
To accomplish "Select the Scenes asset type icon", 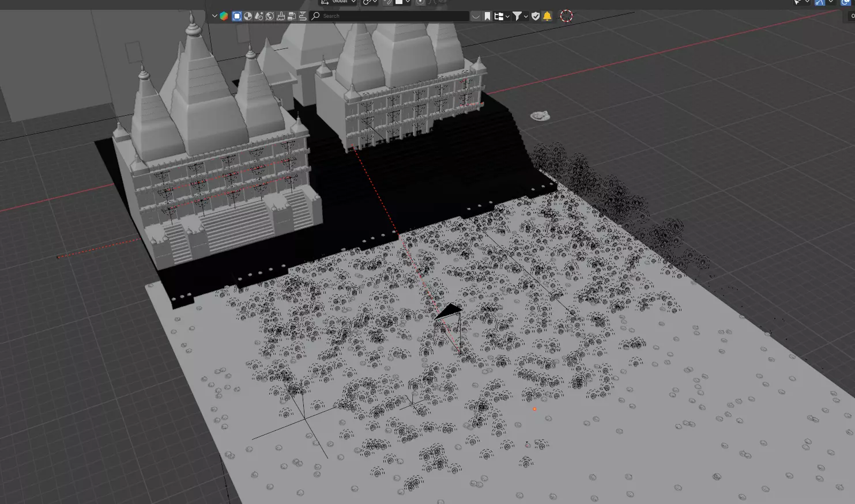I will pyautogui.click(x=292, y=16).
